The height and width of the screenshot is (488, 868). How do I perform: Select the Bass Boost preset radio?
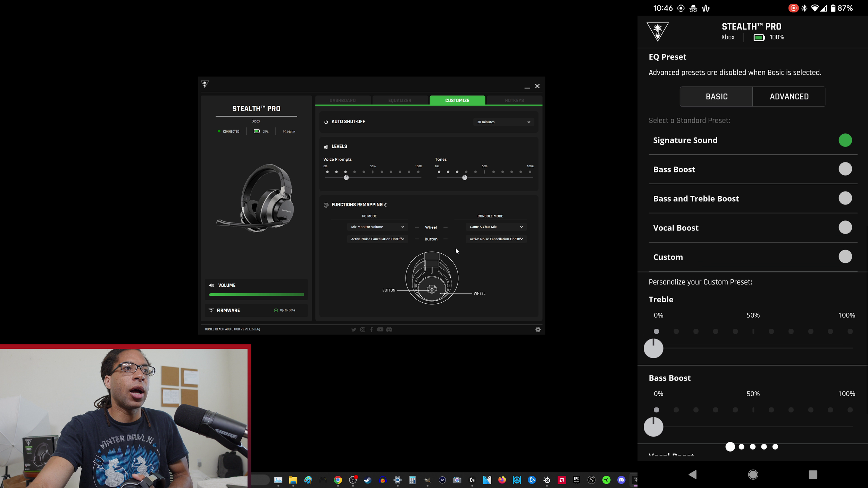[x=845, y=169]
